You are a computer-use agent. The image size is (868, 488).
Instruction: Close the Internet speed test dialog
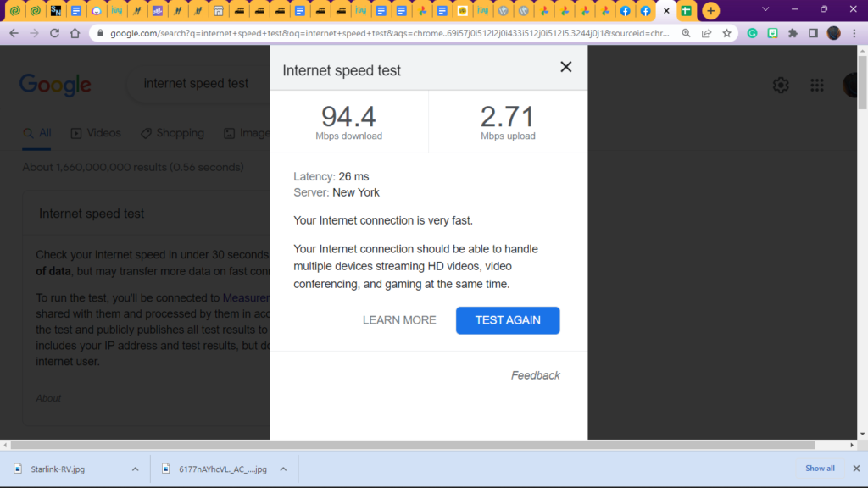(x=565, y=67)
